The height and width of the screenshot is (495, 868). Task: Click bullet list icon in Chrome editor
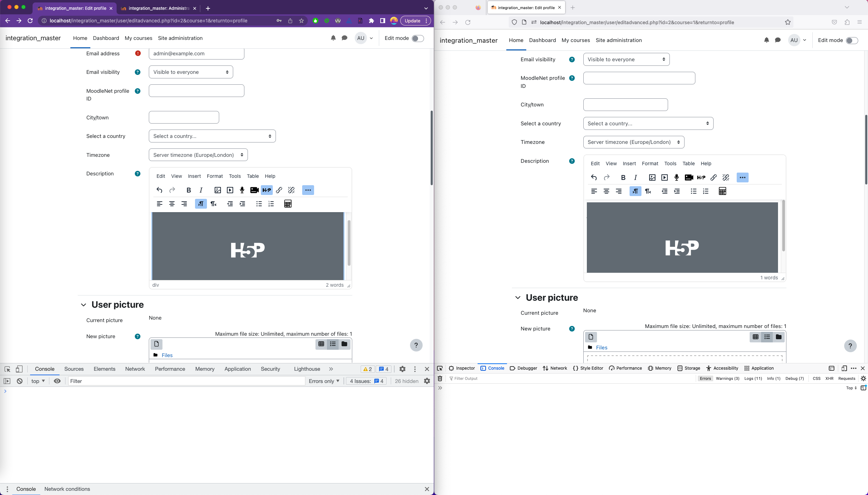(x=259, y=204)
